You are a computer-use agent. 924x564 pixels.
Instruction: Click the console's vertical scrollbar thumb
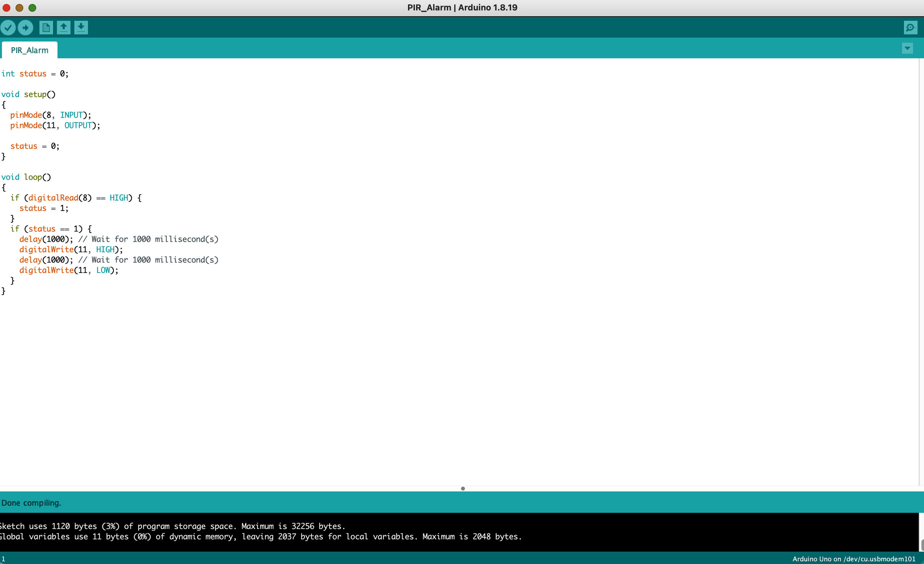tap(922, 545)
